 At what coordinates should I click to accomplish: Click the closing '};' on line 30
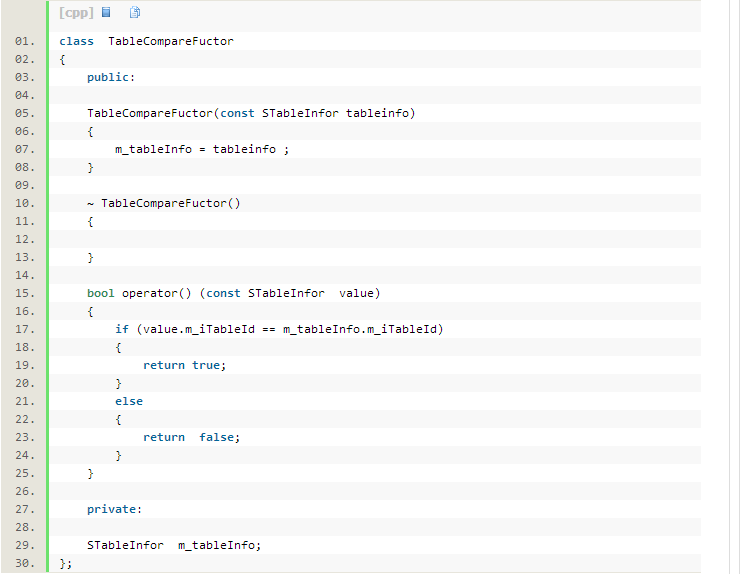point(66,564)
